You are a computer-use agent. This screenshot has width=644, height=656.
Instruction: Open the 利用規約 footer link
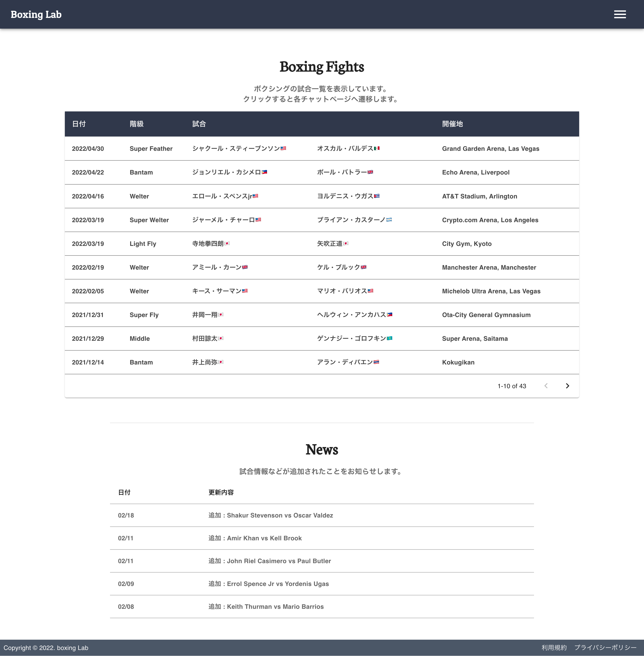(x=555, y=647)
